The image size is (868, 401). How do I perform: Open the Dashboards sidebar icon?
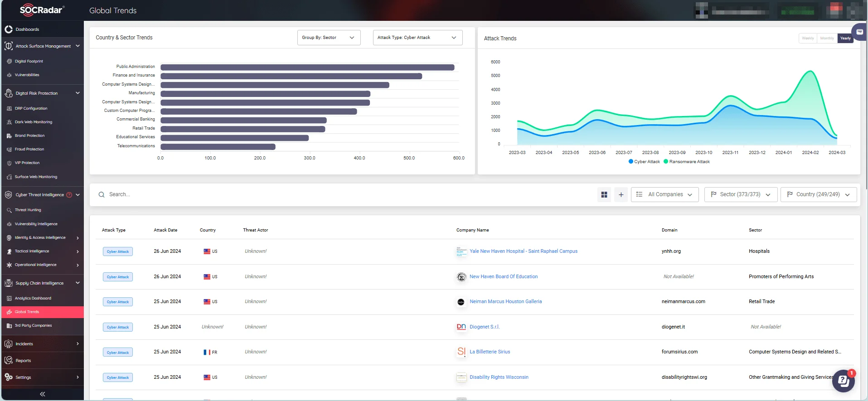[x=9, y=29]
